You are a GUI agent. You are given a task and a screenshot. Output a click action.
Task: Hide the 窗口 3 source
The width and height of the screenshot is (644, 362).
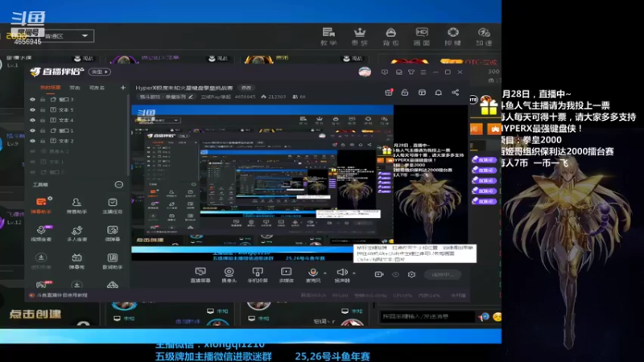click(32, 99)
